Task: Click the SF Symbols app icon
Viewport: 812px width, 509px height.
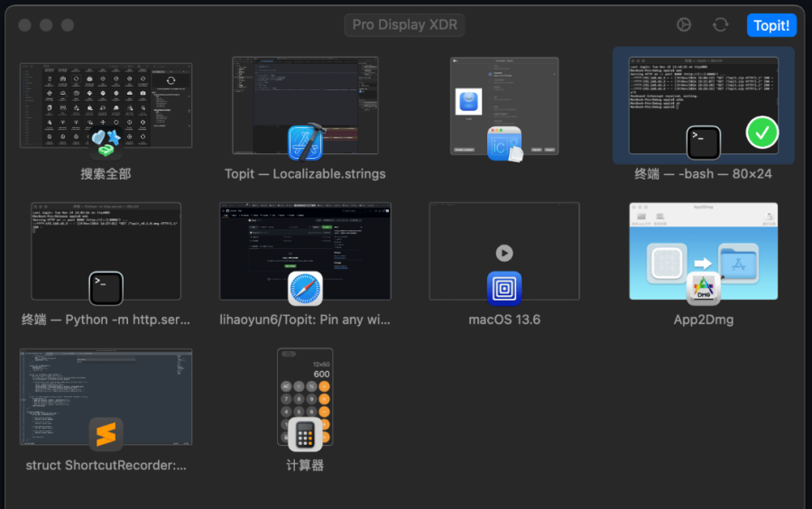Action: click(x=106, y=143)
